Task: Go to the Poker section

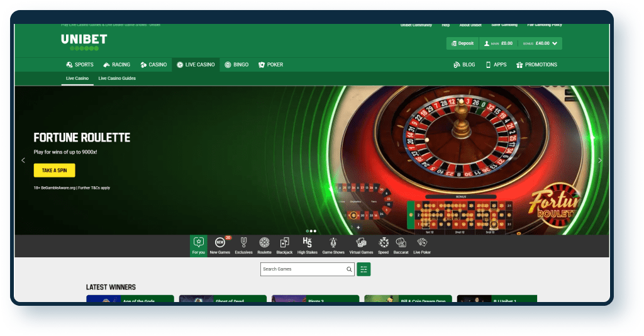Action: pos(270,65)
